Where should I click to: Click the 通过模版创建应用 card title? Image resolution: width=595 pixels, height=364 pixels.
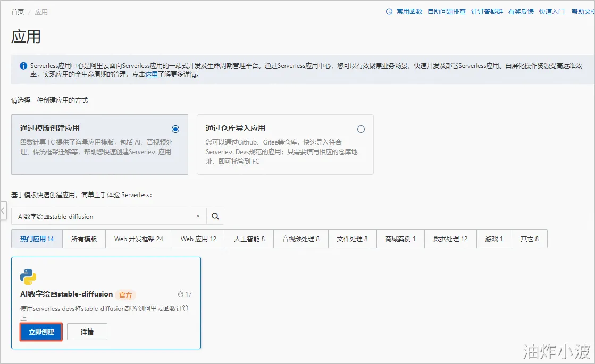pos(49,128)
